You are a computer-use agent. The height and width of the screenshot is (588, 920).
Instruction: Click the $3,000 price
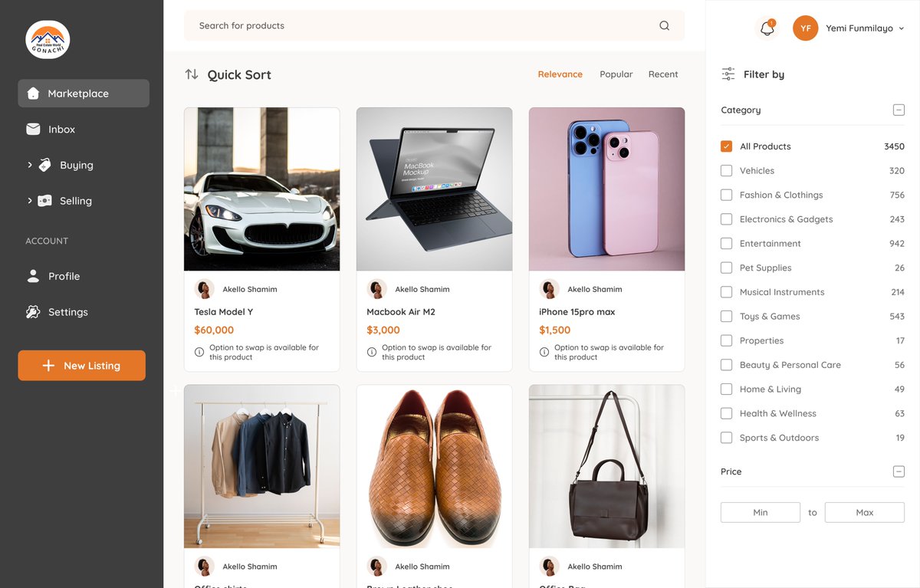tap(383, 330)
